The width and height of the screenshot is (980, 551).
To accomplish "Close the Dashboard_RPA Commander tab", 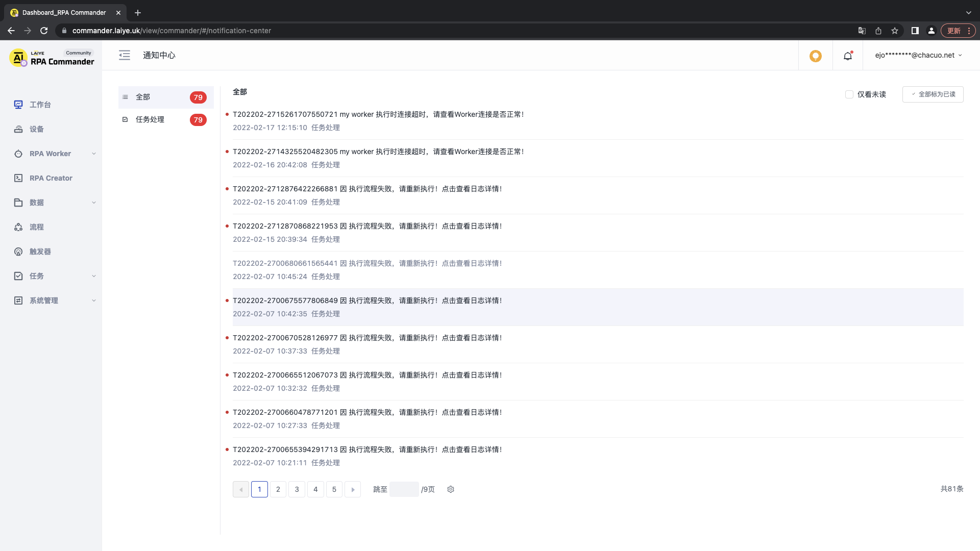I will [118, 13].
